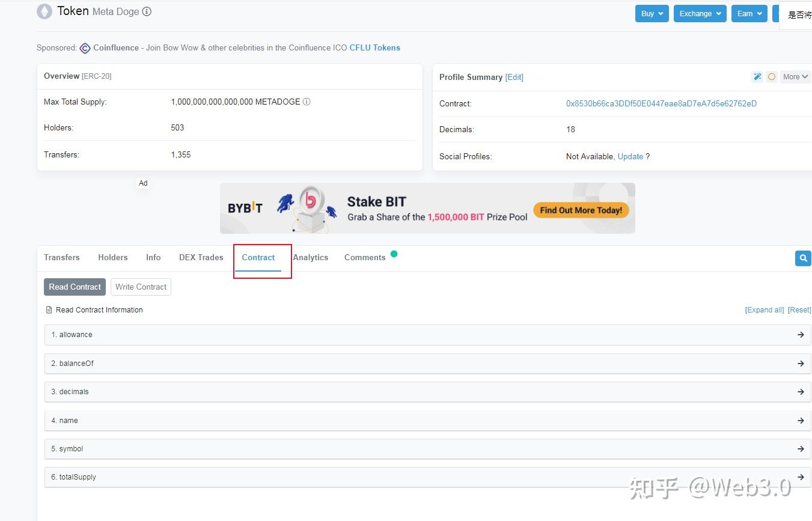812x521 pixels.
Task: Expand the 5. symbol function
Action: tap(427, 449)
